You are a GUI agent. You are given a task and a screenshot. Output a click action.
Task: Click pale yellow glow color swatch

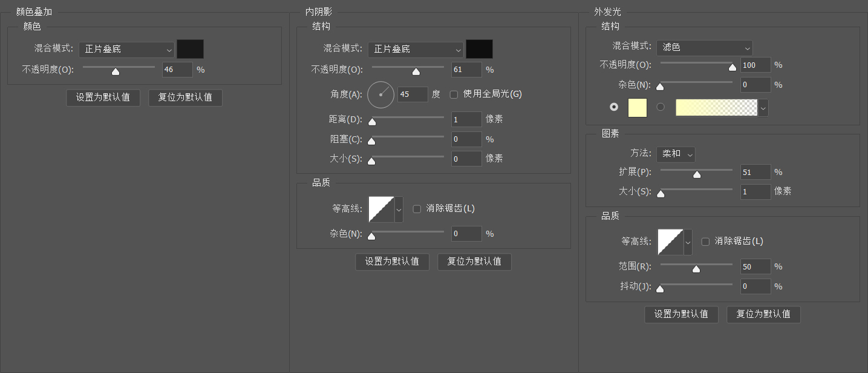click(x=638, y=108)
